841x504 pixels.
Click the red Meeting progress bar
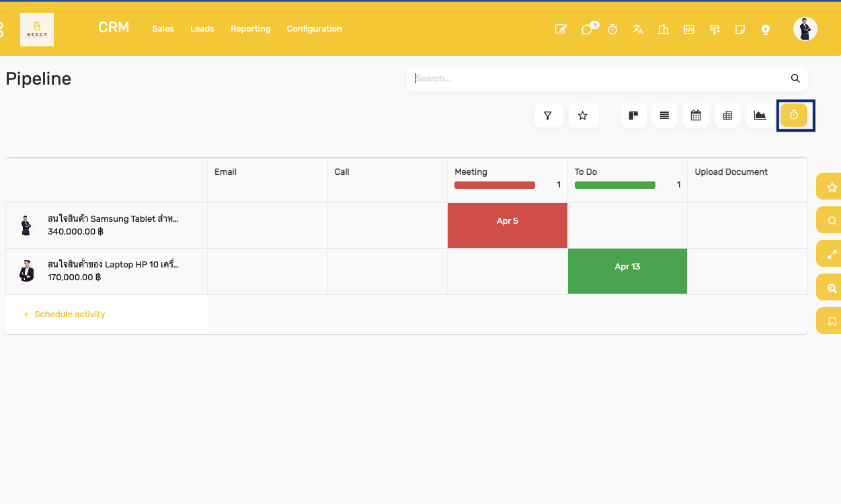(495, 185)
